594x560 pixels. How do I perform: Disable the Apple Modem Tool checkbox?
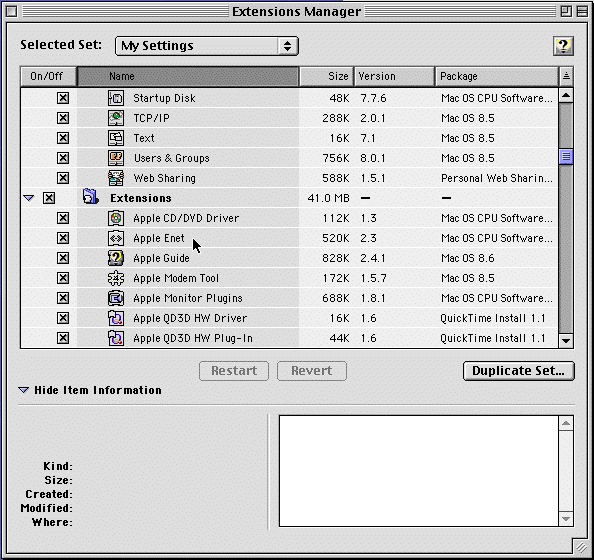(63, 278)
